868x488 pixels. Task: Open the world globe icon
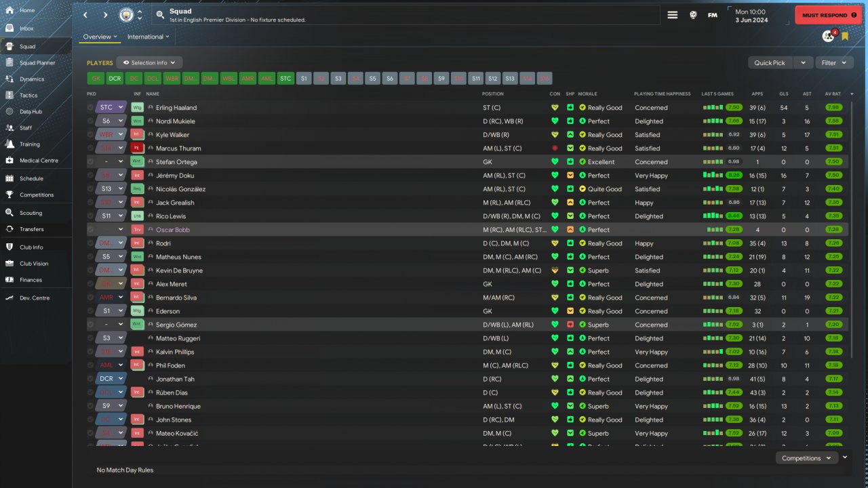point(693,15)
